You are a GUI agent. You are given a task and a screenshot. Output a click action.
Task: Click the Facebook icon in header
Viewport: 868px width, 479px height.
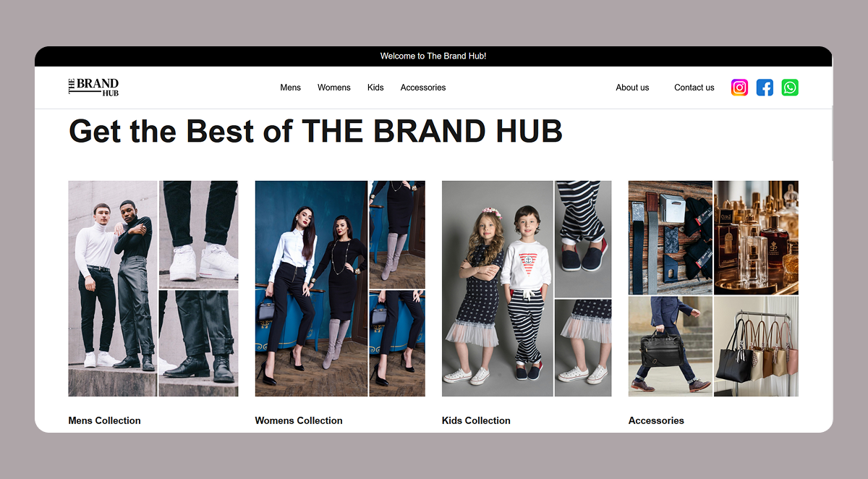click(765, 88)
